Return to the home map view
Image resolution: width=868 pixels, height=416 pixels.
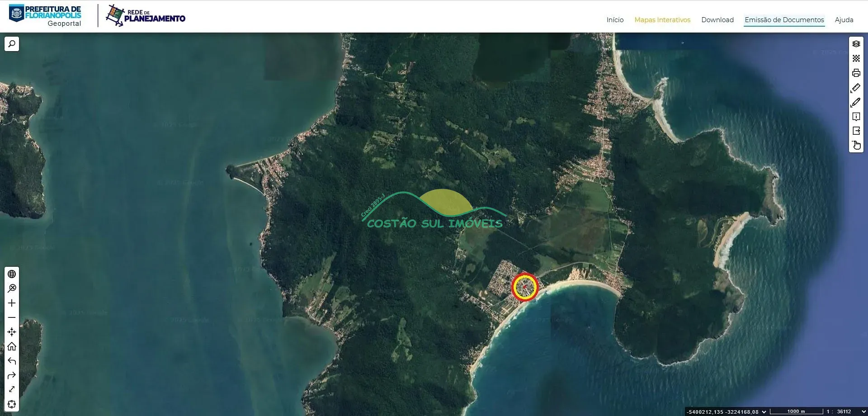pyautogui.click(x=12, y=346)
